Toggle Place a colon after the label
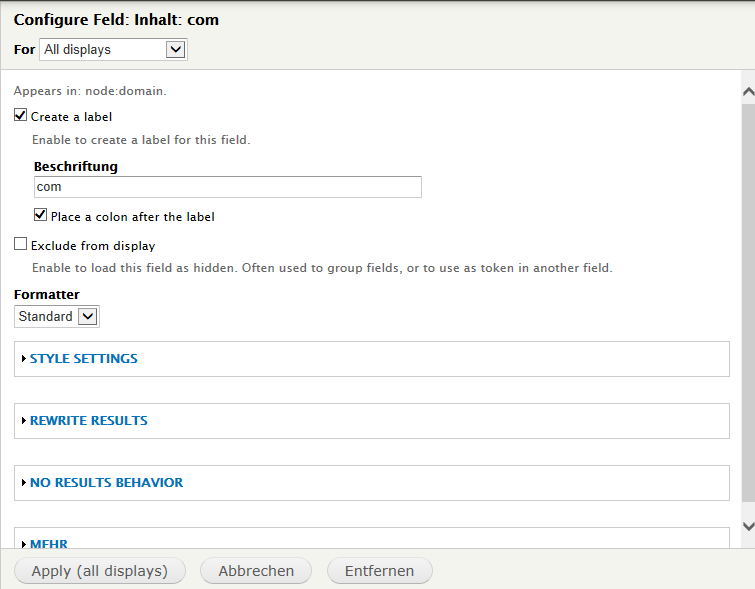 pyautogui.click(x=41, y=215)
